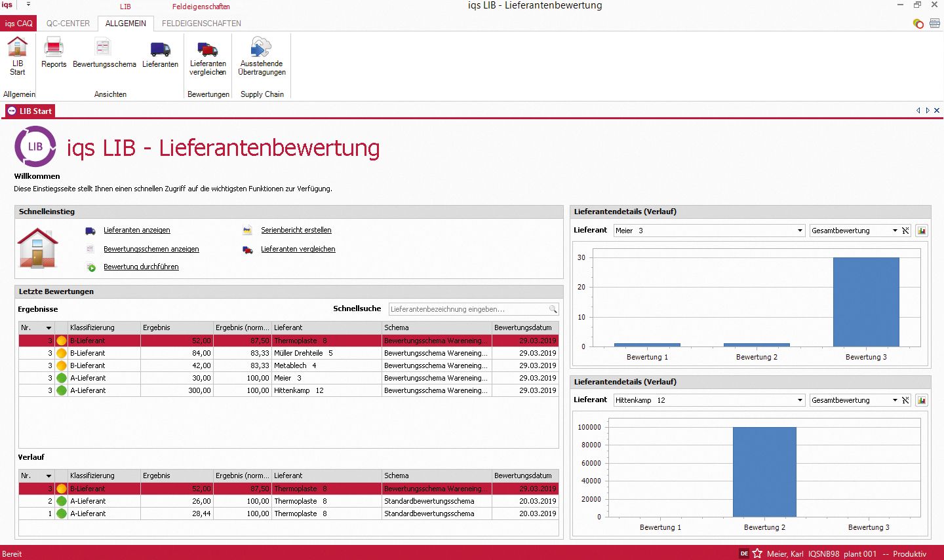Select the FELDEIGENSCHAFTEN tab
The height and width of the screenshot is (560, 944).
click(201, 23)
